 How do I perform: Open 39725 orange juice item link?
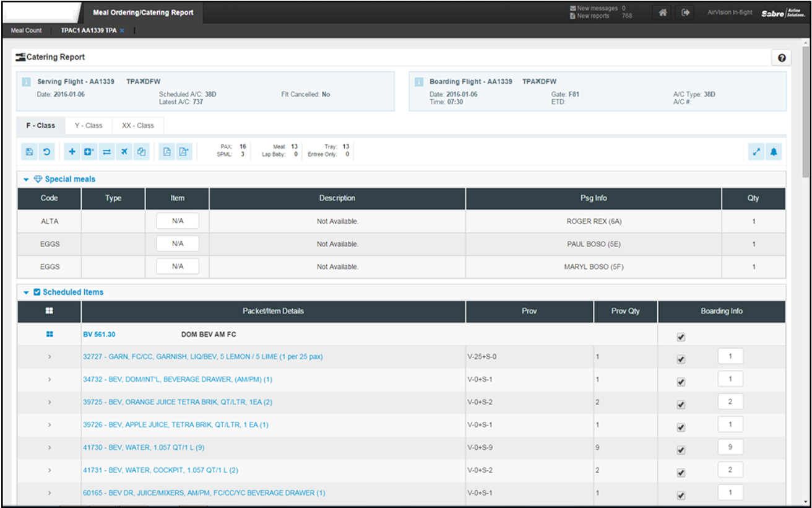pos(178,402)
